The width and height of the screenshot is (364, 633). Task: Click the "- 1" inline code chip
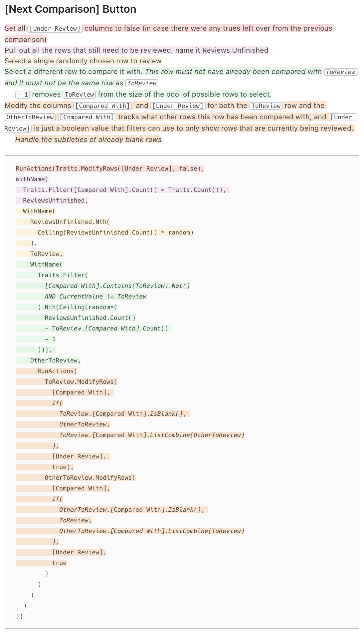pyautogui.click(x=23, y=95)
